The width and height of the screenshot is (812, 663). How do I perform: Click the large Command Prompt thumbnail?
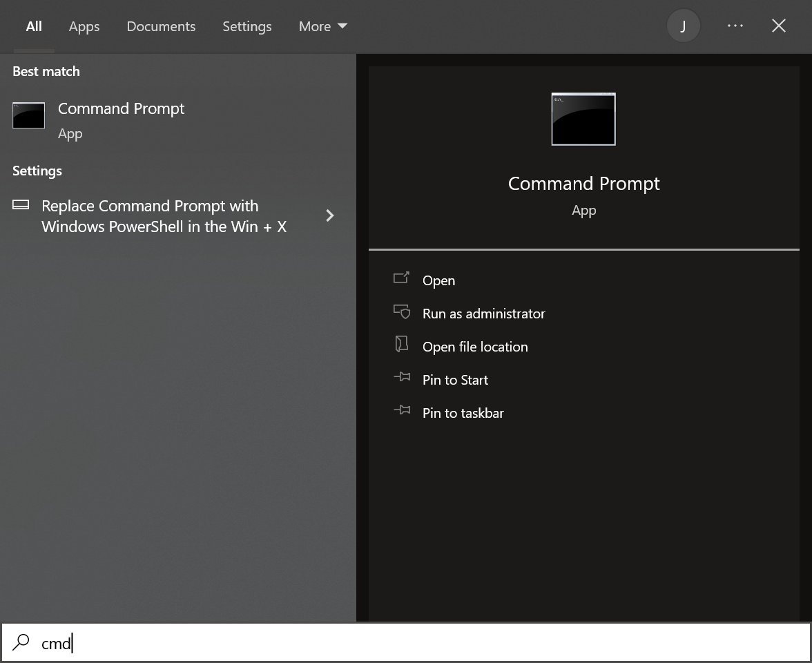(583, 119)
